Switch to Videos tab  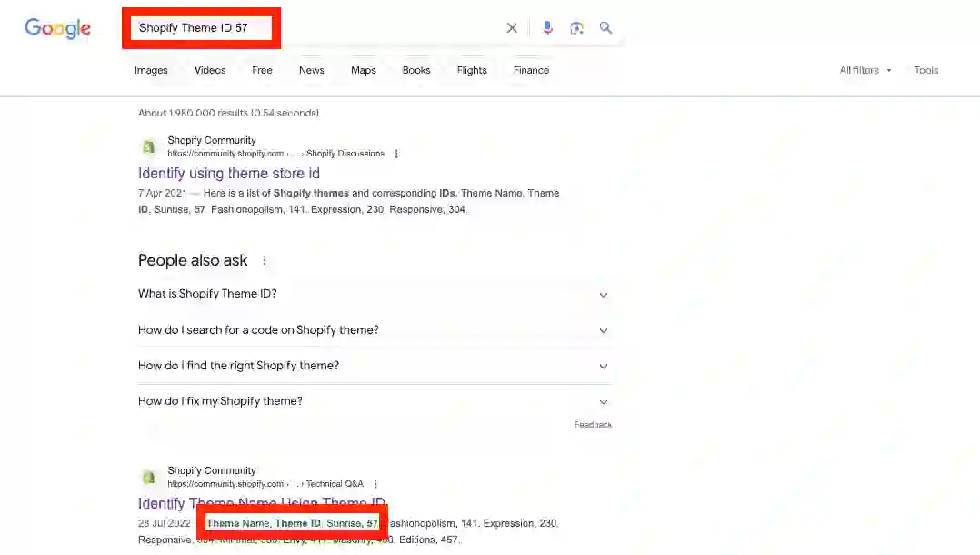tap(210, 70)
